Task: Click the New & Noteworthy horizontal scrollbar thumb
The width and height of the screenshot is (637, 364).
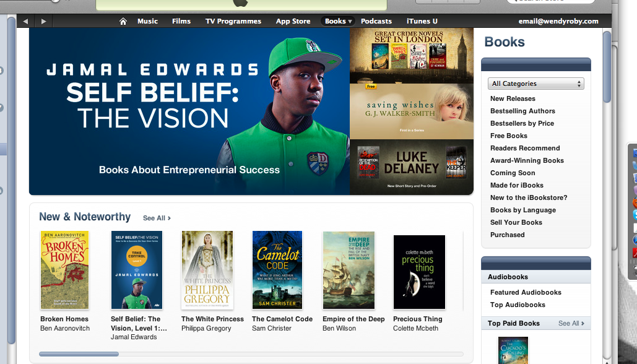Action: coord(79,354)
